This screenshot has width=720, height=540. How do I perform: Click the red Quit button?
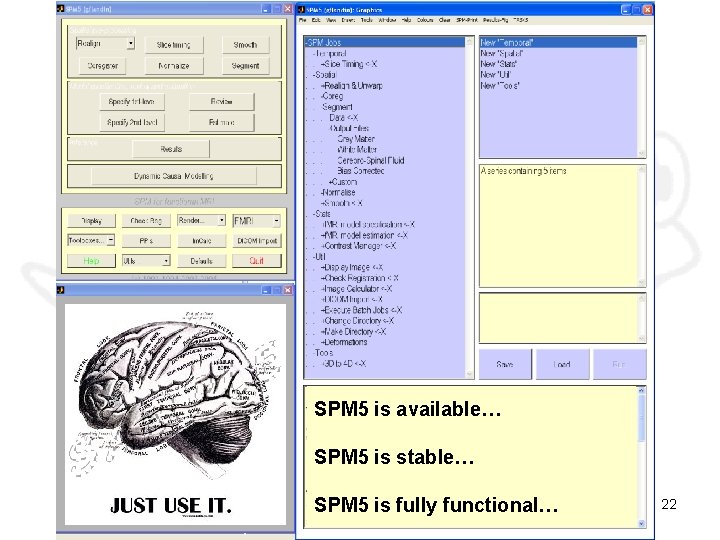point(257,261)
